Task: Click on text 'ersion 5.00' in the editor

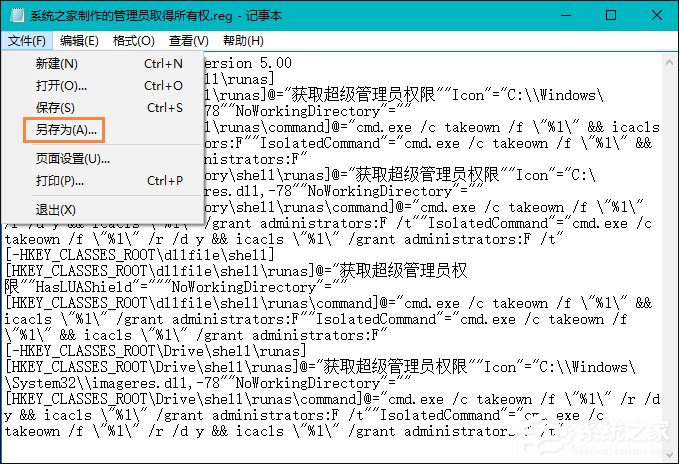Action: [x=248, y=63]
